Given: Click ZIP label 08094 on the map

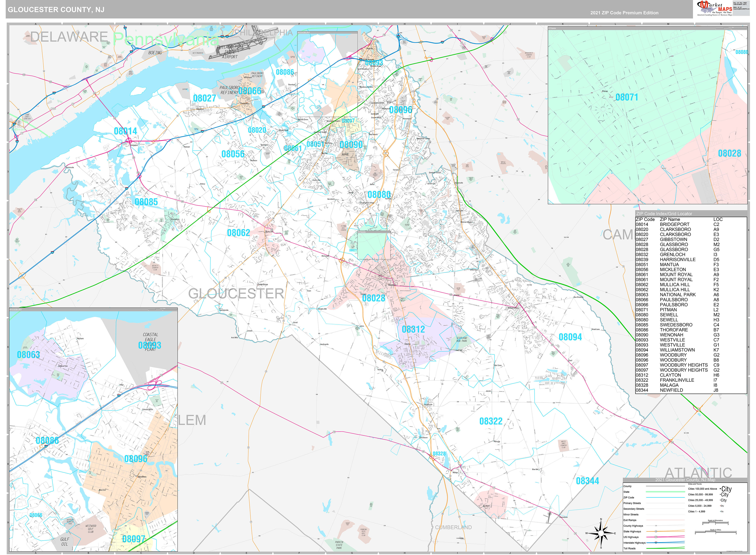Looking at the screenshot, I should pos(570,337).
